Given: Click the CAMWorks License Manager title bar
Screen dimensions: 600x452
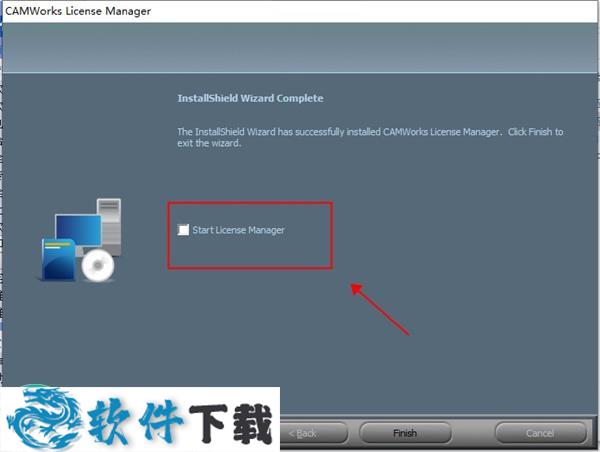Looking at the screenshot, I should click(300, 11).
